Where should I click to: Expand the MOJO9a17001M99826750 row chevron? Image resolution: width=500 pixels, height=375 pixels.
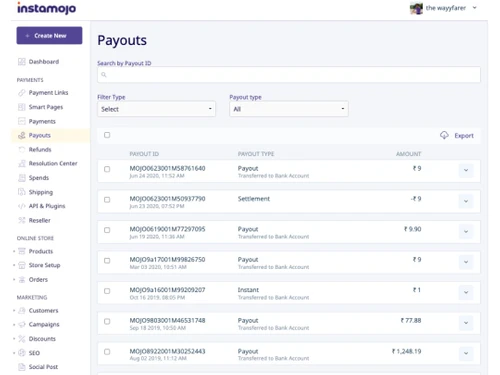coord(466,262)
